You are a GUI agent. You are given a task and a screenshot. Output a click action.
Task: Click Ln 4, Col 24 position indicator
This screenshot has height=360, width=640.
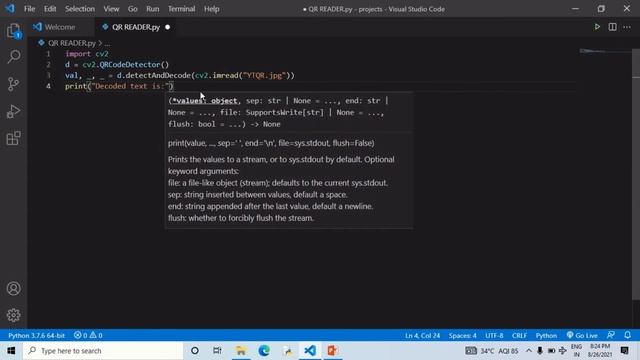[x=422, y=336]
